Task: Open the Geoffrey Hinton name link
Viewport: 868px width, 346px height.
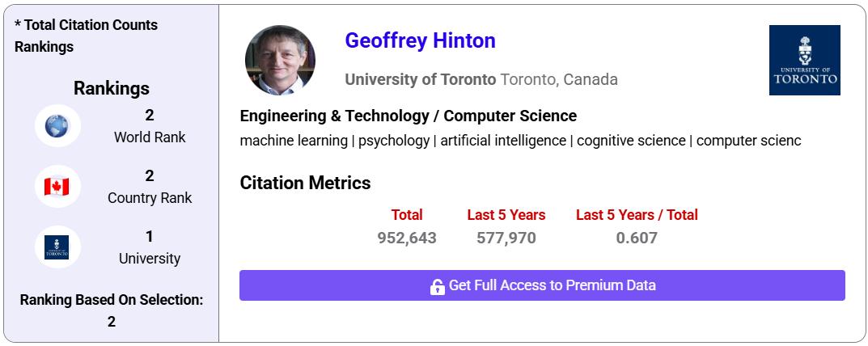Action: [420, 40]
